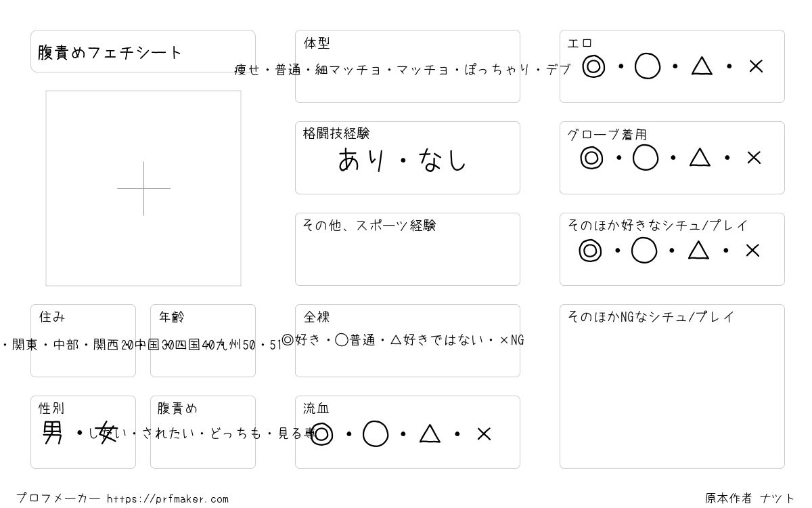Select the double circle in the エロ box
This screenshot has width=812, height=508.
pyautogui.click(x=593, y=66)
